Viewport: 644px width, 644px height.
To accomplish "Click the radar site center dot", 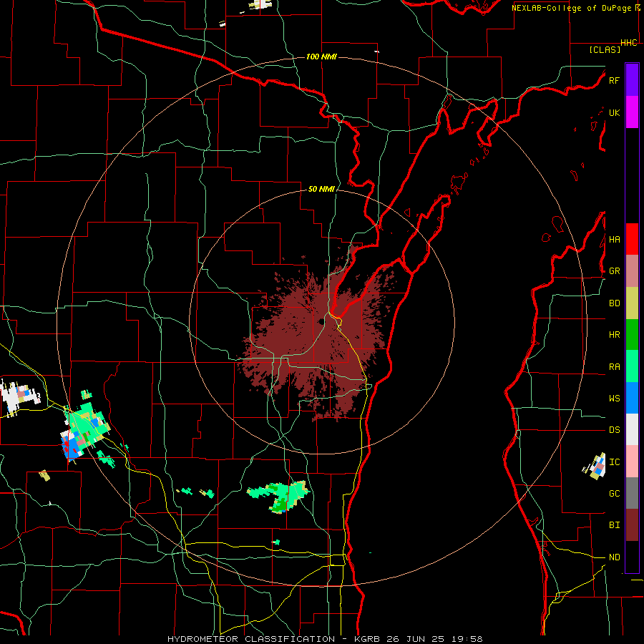I will click(321, 321).
